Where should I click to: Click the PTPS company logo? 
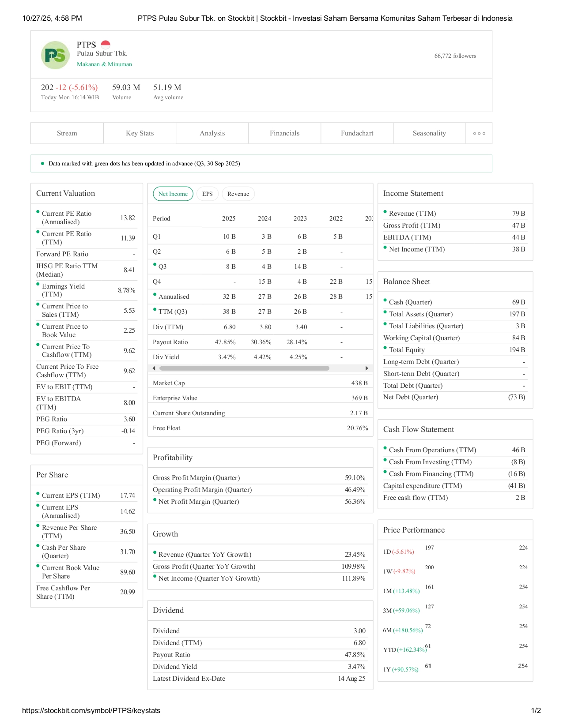pyautogui.click(x=55, y=55)
